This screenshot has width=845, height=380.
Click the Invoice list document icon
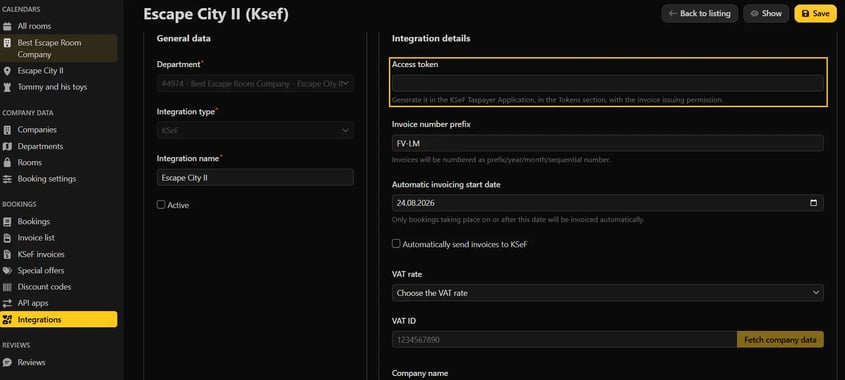pos(8,238)
